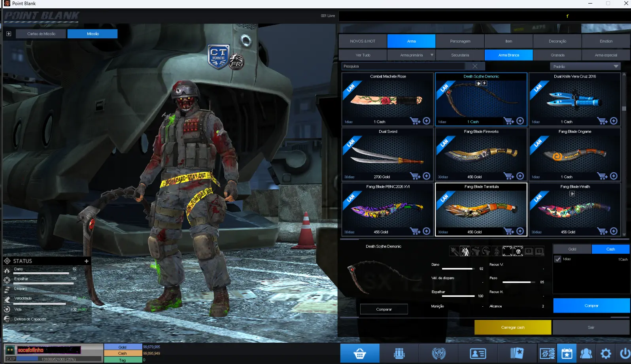Open the ticket coupon icon

tap(547, 353)
